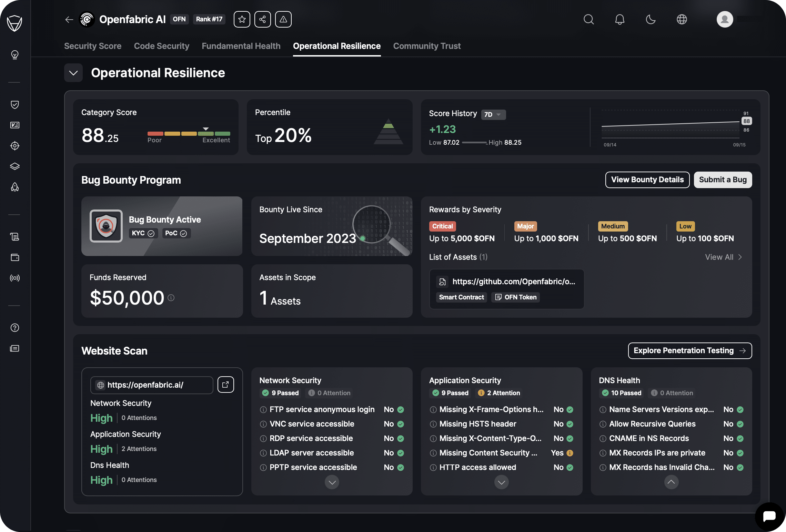This screenshot has height=532, width=786.
Task: Click the 9 Passed filter in Network Security
Action: click(x=281, y=393)
